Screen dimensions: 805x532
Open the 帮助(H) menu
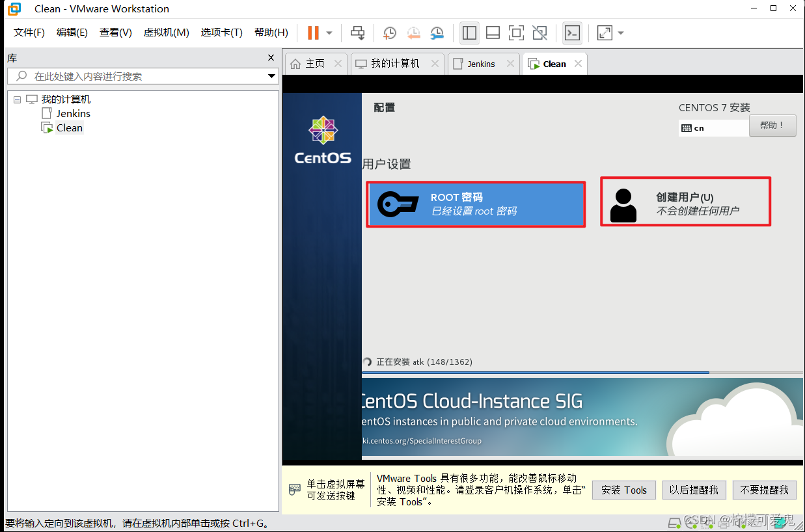(271, 33)
